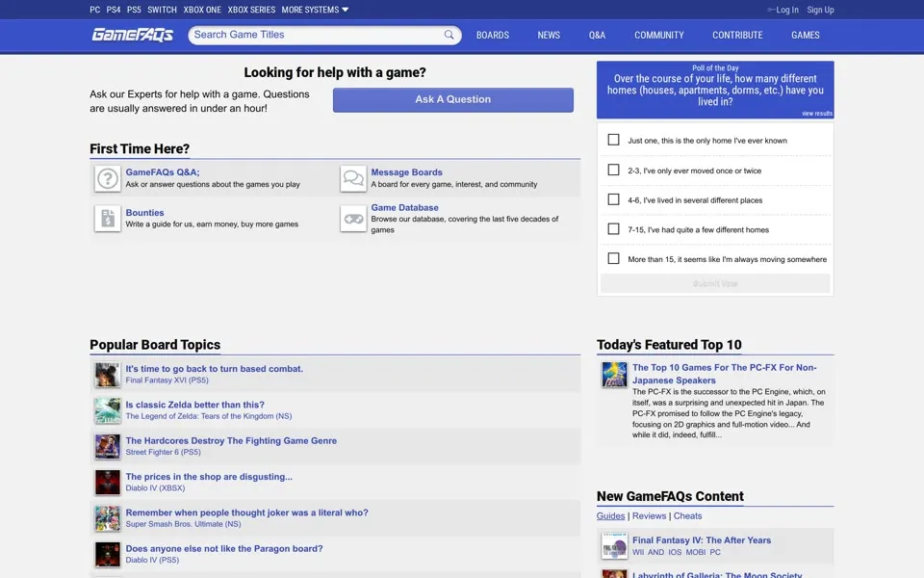Click the Bounties dollar document icon

[107, 219]
